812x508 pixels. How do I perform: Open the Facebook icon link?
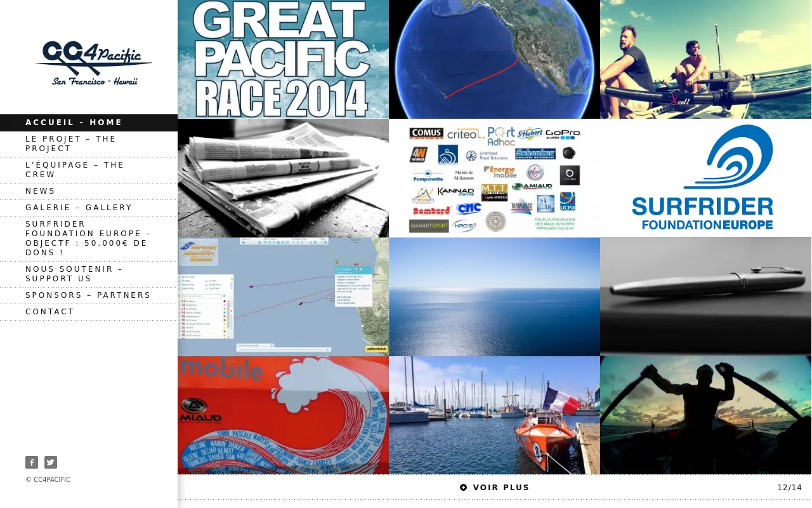(x=32, y=462)
